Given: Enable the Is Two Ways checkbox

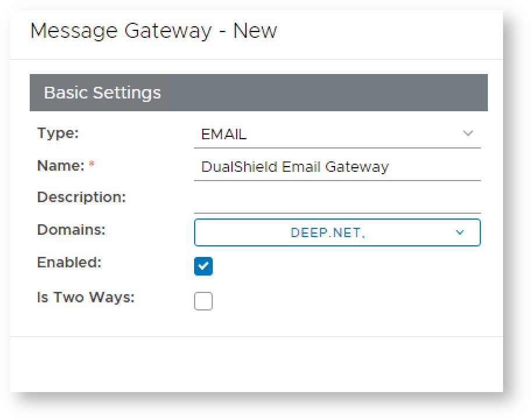Looking at the screenshot, I should [203, 301].
